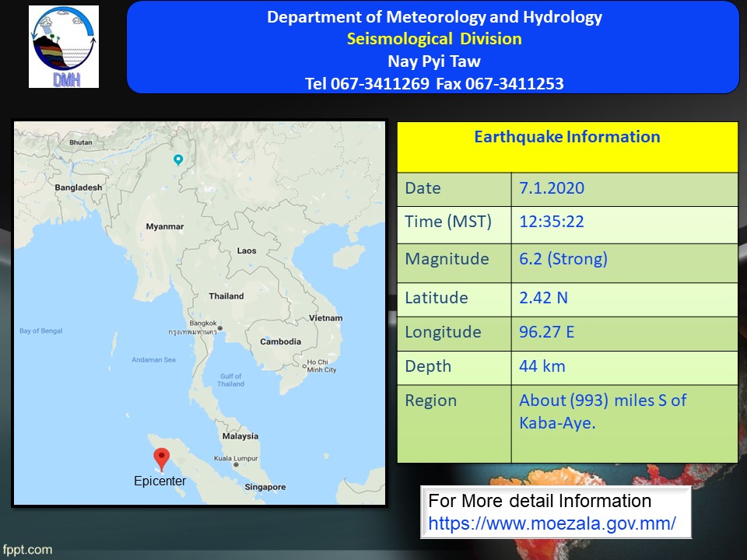Viewport: 747px width, 560px height.
Task: Select the Earthquake Information table header
Action: tap(566, 138)
